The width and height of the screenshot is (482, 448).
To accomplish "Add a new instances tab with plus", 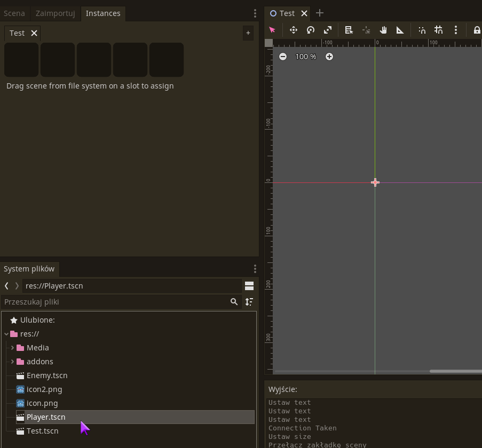I will 248,33.
